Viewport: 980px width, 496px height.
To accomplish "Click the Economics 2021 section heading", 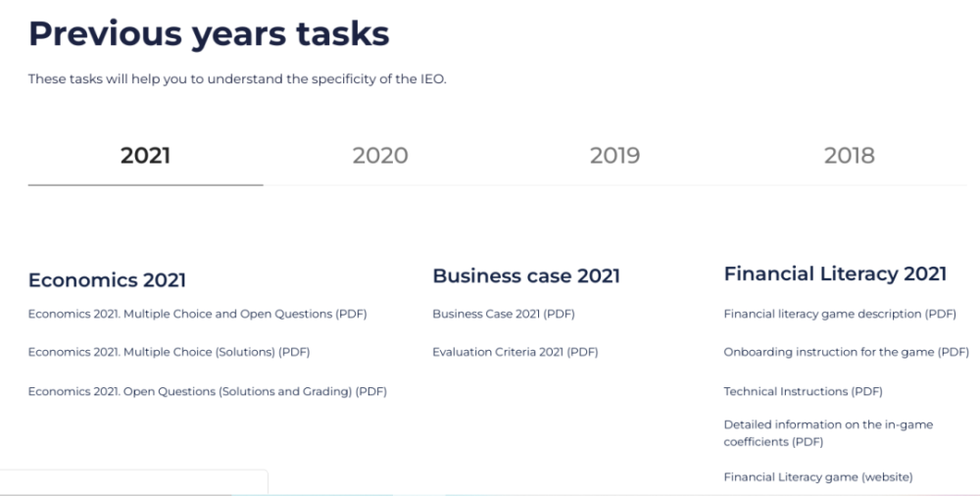I will click(x=107, y=280).
